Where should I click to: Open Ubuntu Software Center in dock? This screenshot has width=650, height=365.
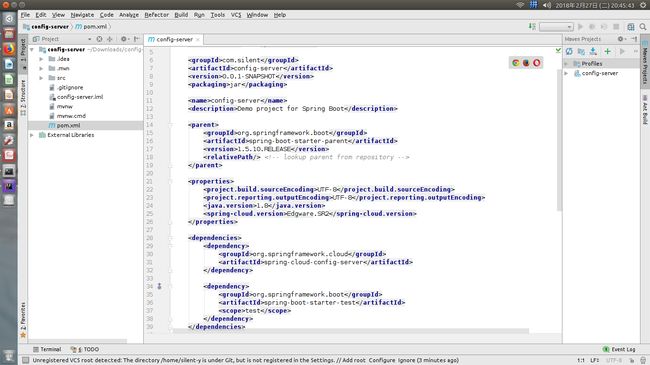coord(9,110)
